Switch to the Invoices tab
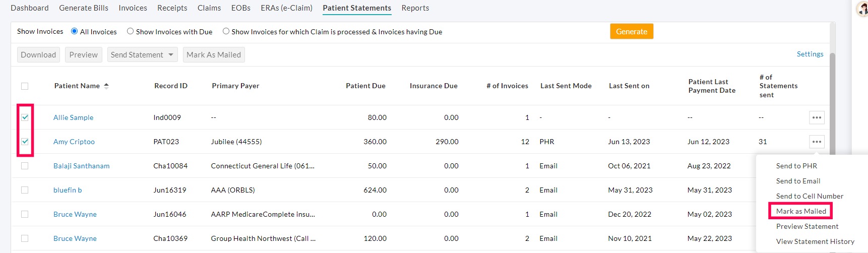868x253 pixels. point(133,8)
